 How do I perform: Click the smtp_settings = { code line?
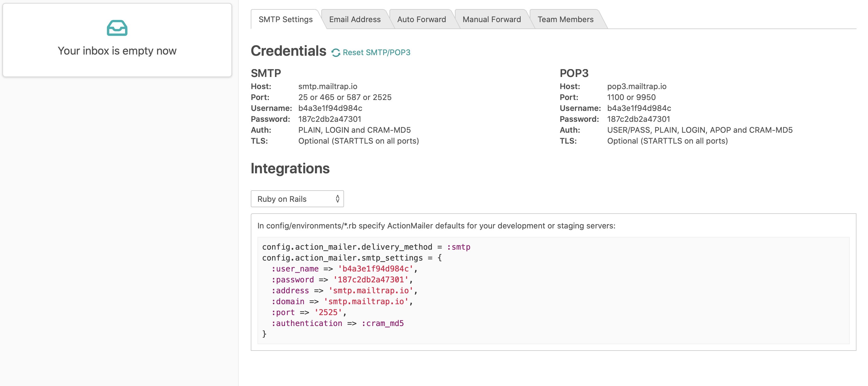pos(352,258)
